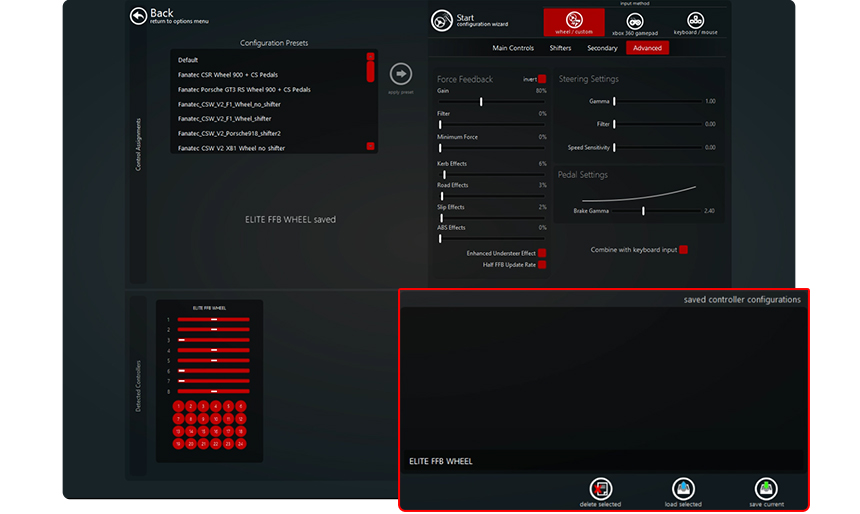Click the Back arrow icon
This screenshot has width=860, height=514.
138,15
